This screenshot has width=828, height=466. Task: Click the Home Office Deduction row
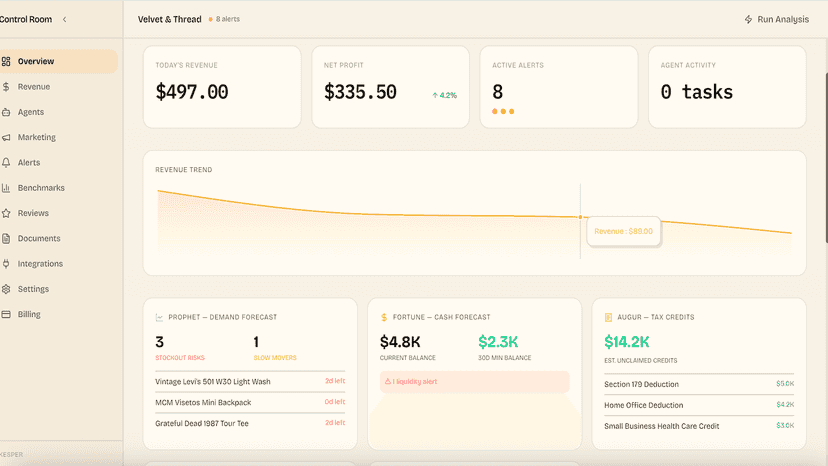(699, 405)
